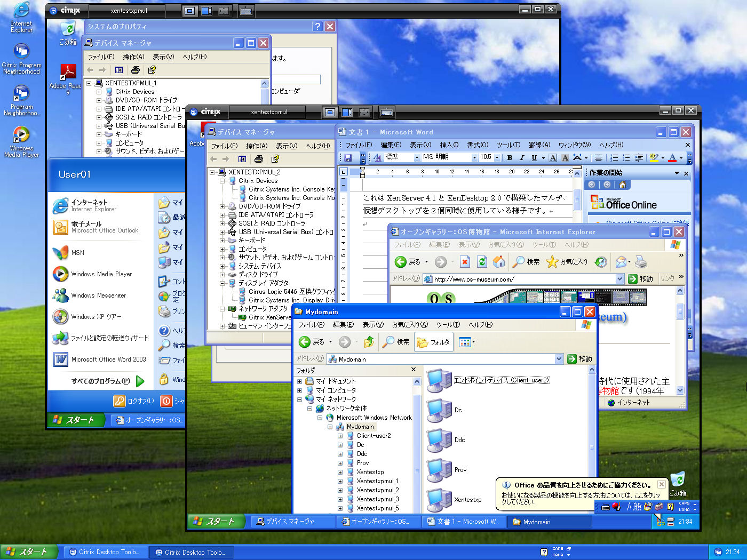747x560 pixels.
Task: Click the Save icon in Word toolbar
Action: click(348, 157)
